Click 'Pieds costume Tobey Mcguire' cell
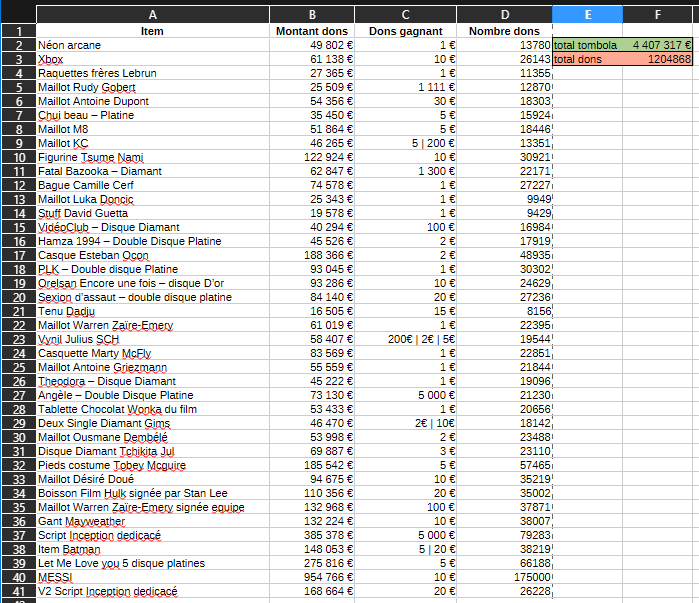 pyautogui.click(x=152, y=465)
